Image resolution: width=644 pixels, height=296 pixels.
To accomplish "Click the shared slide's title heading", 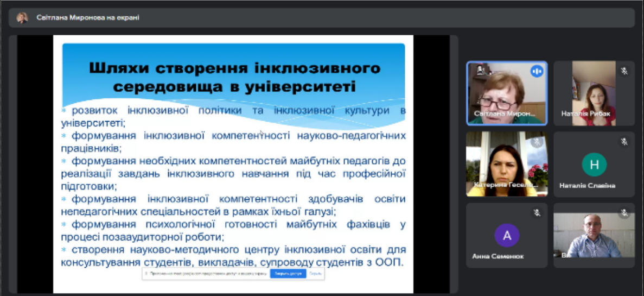I will click(x=234, y=77).
